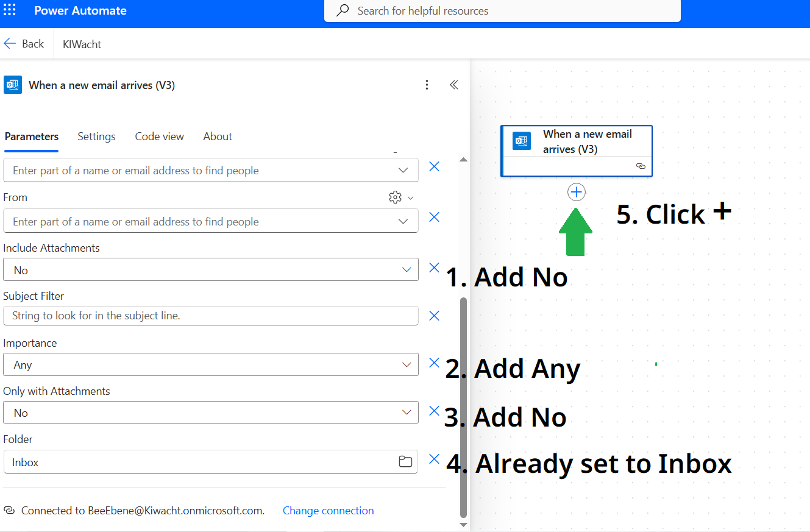Viewport: 810px width, 532px height.
Task: Open the three-dot more options menu
Action: click(x=427, y=85)
